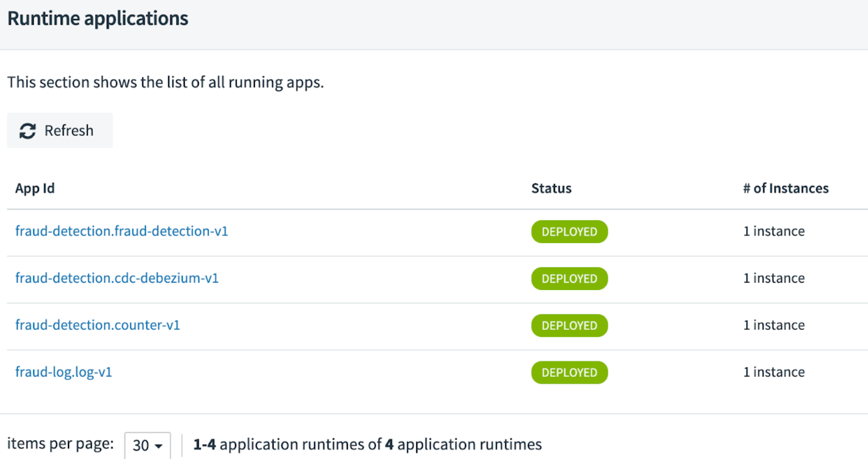Click DEPLOYED badge for fraud-detection.fraud-detection-v1
The image size is (868, 459).
click(569, 232)
